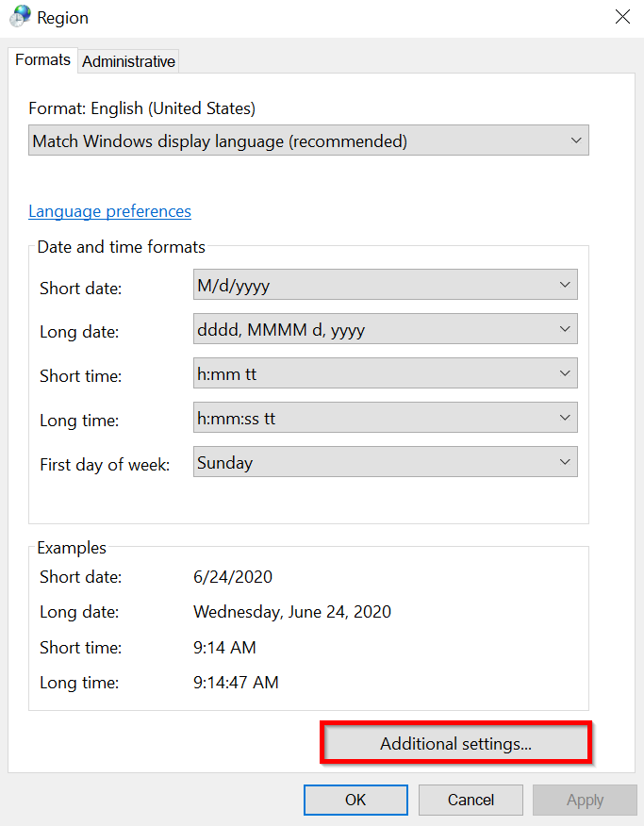The height and width of the screenshot is (826, 644).
Task: Click the example short time '9:14 AM'
Action: click(224, 648)
